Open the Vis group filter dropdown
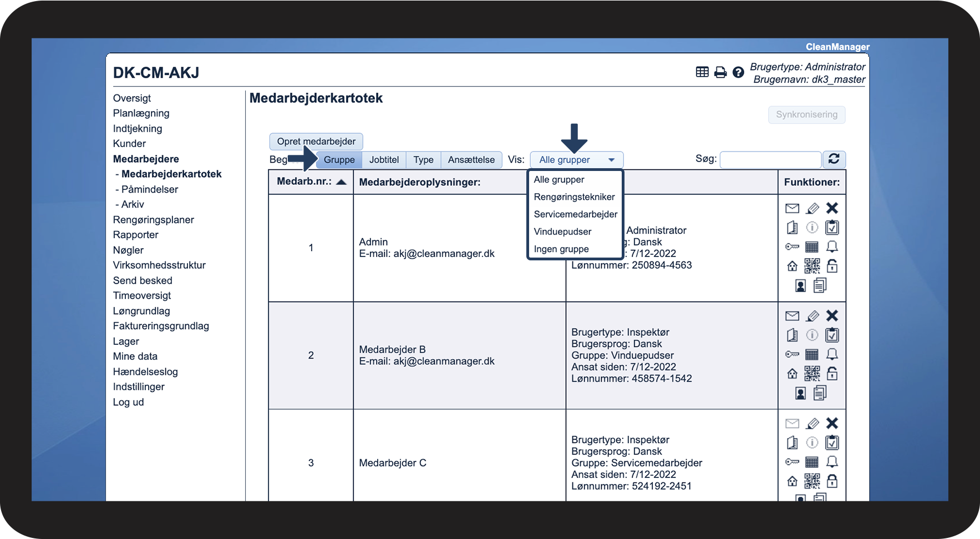Image resolution: width=980 pixels, height=539 pixels. pos(577,160)
